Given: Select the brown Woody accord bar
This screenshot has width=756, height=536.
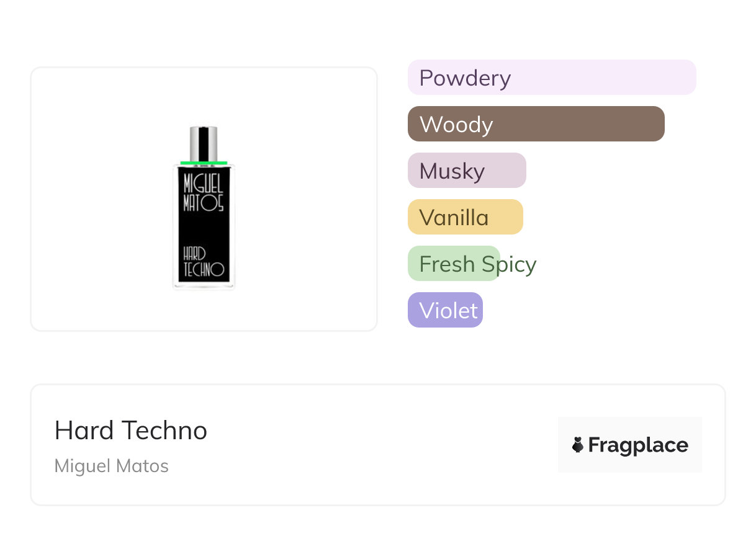Looking at the screenshot, I should pyautogui.click(x=536, y=124).
